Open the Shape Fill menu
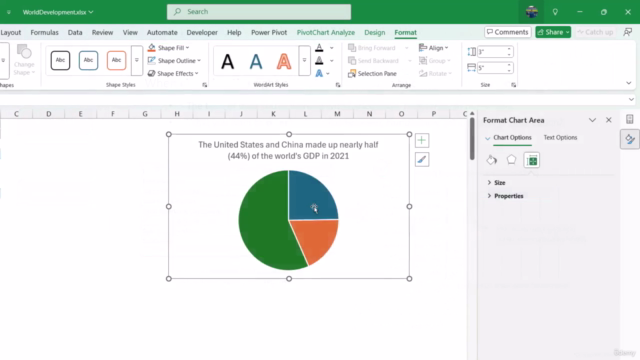Screen dimensions: 640x360 click(x=168, y=48)
